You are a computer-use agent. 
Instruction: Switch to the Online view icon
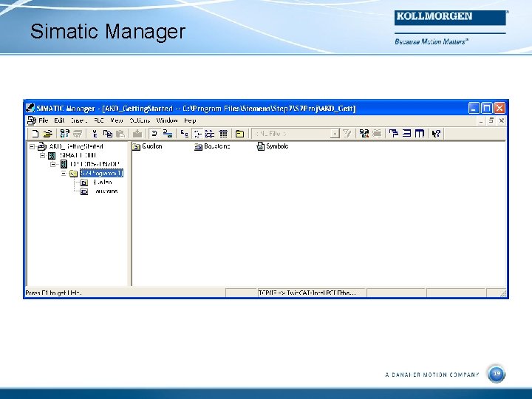(167, 134)
